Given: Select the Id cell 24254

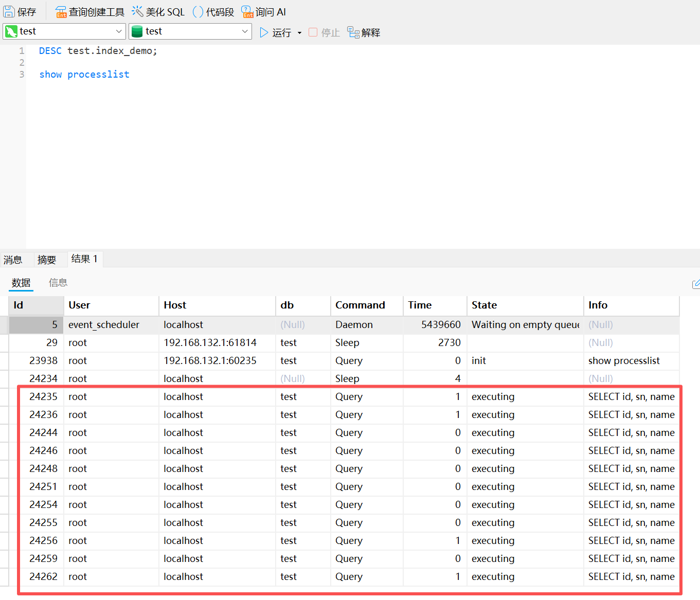Looking at the screenshot, I should click(x=36, y=505).
